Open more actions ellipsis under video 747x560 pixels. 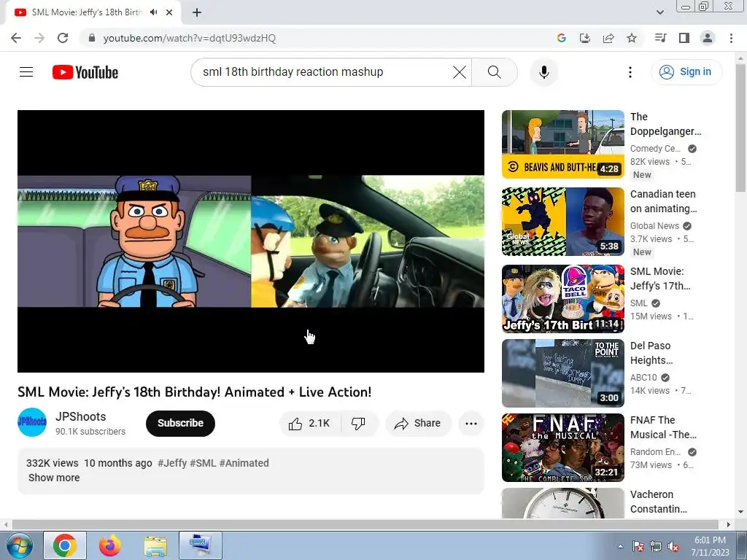pos(471,424)
